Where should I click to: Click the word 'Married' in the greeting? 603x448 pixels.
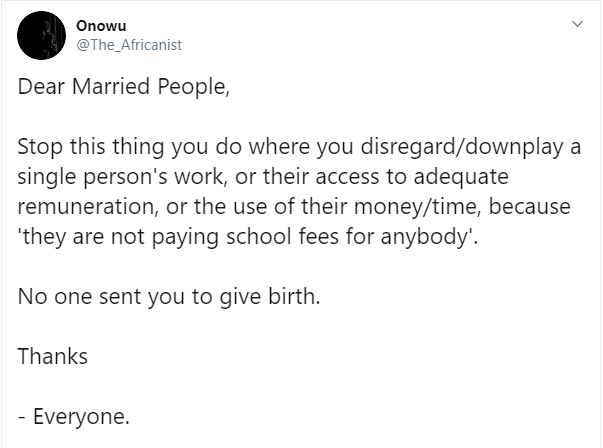pos(111,86)
